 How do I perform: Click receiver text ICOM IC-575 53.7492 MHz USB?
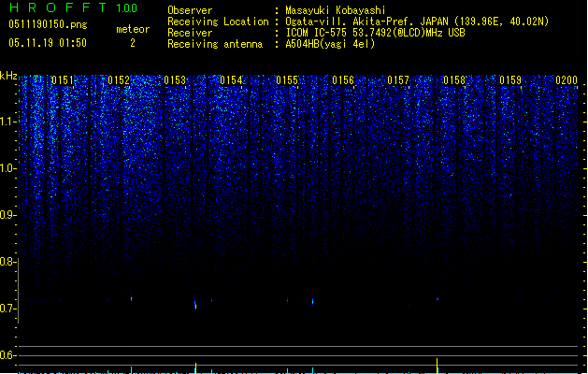(x=376, y=33)
